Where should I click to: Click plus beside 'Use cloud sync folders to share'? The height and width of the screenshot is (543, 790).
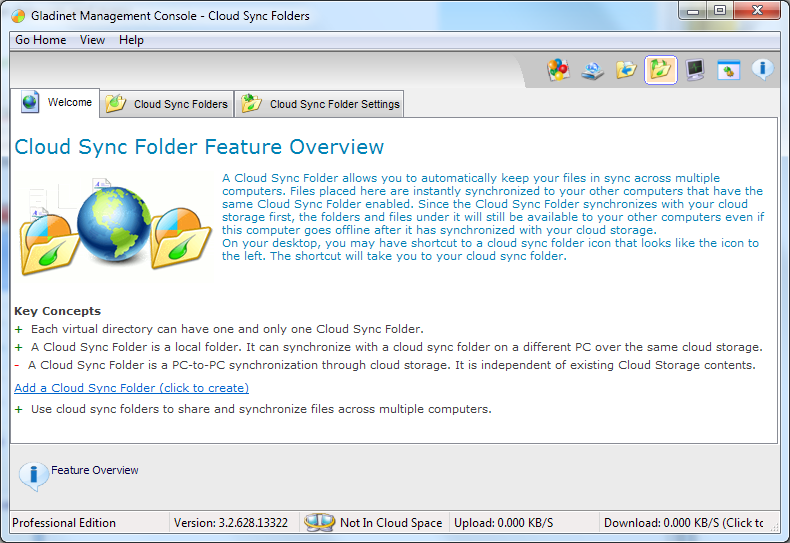19,409
